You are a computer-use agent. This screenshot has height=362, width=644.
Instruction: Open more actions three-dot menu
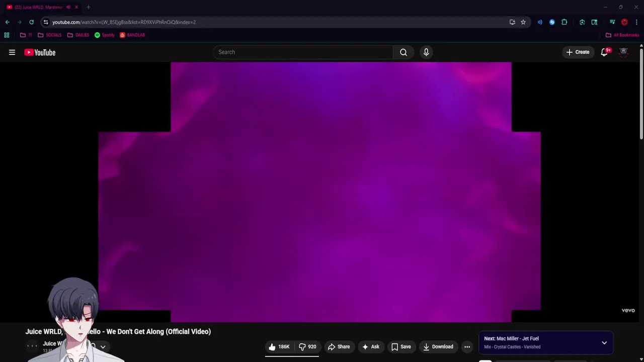tap(467, 347)
